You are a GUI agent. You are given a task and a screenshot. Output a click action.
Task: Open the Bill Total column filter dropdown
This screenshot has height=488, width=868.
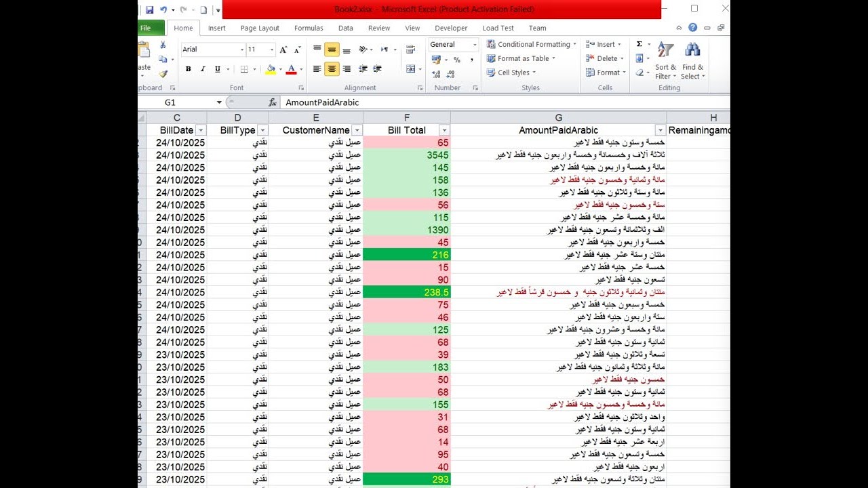pyautogui.click(x=444, y=130)
